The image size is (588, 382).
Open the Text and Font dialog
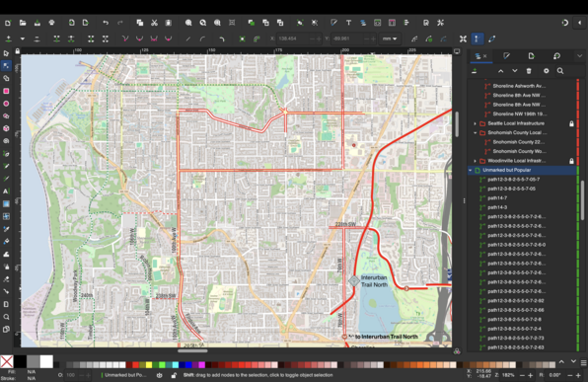(348, 23)
